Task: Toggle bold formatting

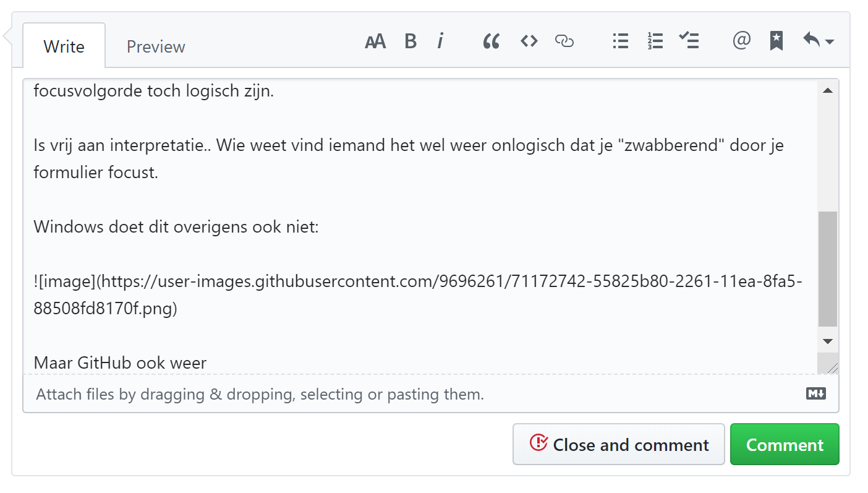Action: 410,41
